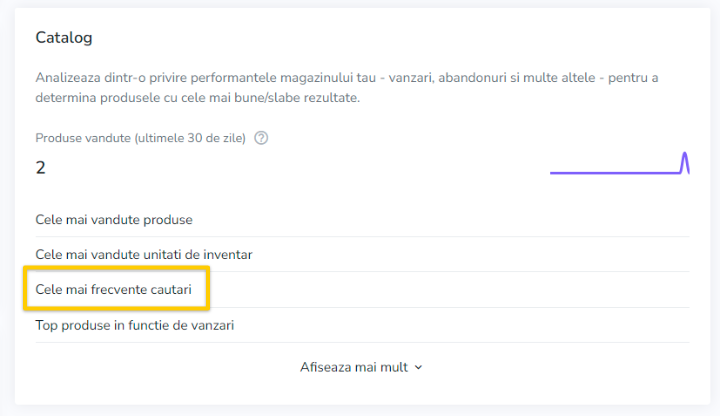The height and width of the screenshot is (416, 720).
Task: Select the highlighted Cele mai frecvente cautari
Action: pyautogui.click(x=113, y=289)
